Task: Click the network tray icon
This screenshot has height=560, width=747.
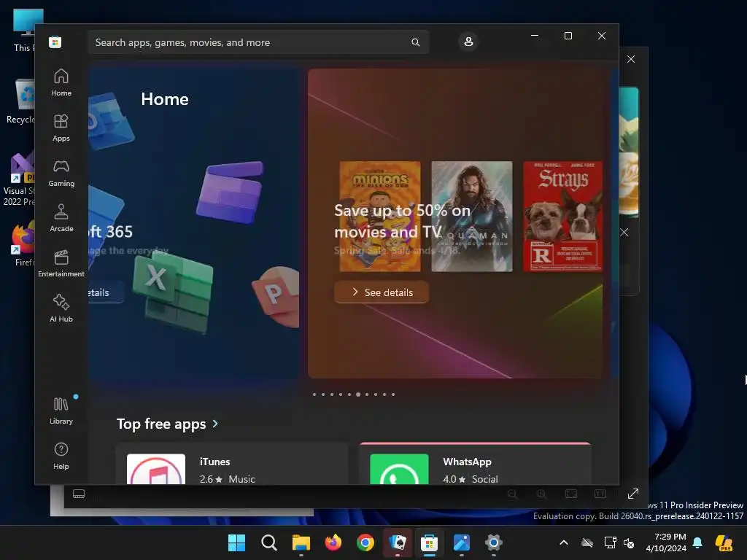Action: tap(610, 542)
